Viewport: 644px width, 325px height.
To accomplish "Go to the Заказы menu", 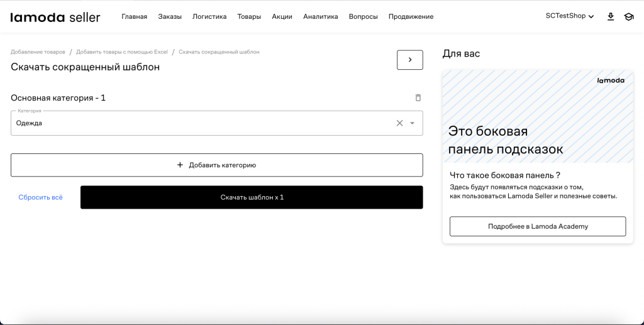I will [170, 17].
